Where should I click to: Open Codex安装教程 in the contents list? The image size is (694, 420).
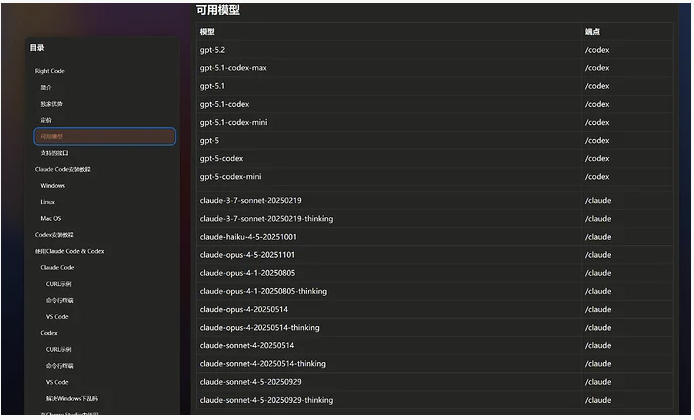pyautogui.click(x=54, y=235)
